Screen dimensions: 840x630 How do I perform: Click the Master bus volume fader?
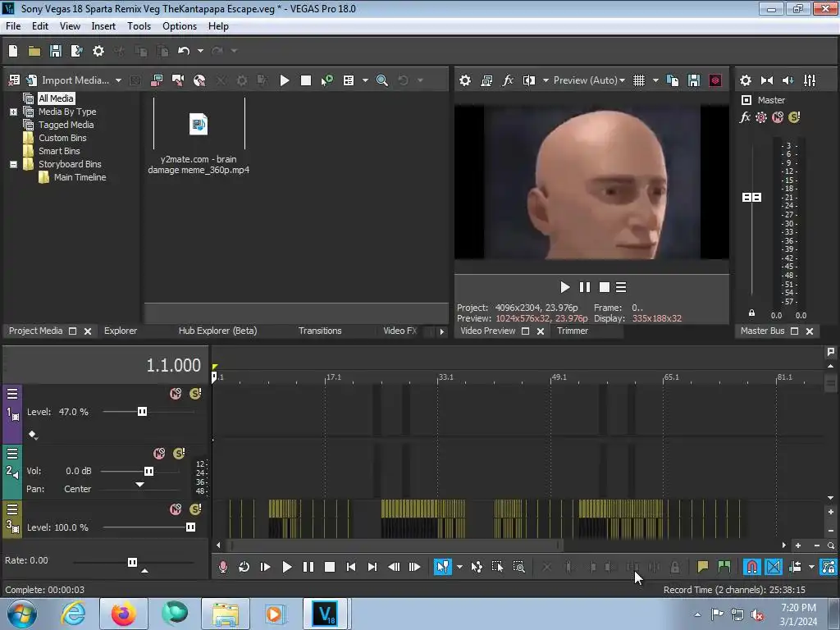coord(751,198)
